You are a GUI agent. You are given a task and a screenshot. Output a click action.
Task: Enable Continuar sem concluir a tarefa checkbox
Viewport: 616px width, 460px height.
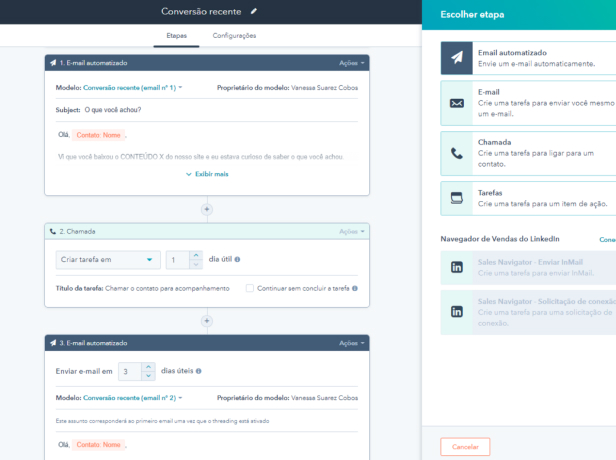coord(250,288)
